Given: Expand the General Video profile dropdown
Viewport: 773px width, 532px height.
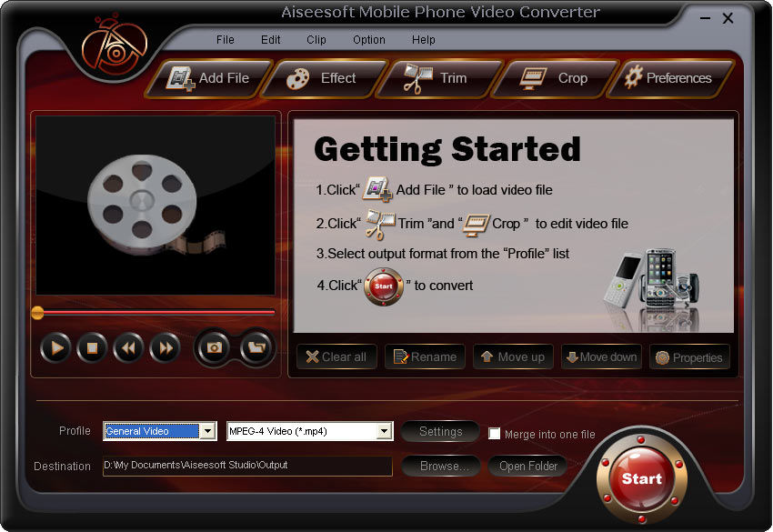Looking at the screenshot, I should 208,431.
